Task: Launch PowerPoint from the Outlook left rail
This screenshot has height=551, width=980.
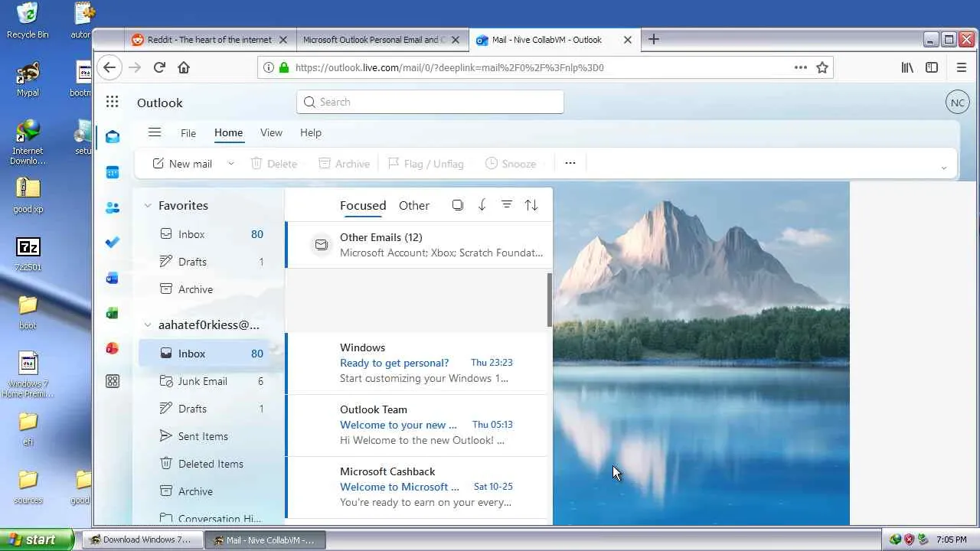Action: [x=113, y=348]
